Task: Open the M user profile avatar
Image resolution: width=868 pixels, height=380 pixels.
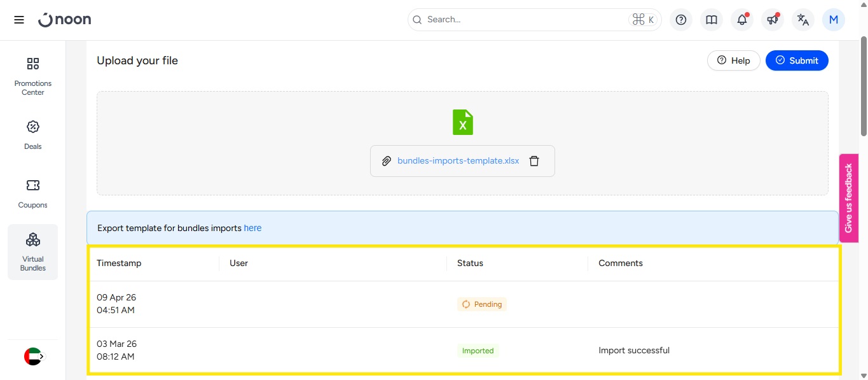Action: pos(833,20)
